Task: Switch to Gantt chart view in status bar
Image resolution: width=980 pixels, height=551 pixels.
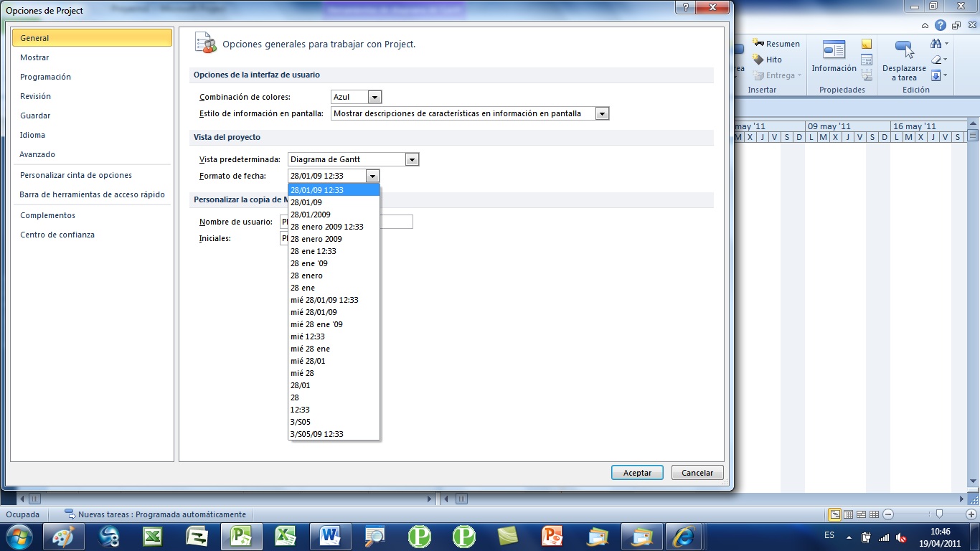Action: click(835, 514)
